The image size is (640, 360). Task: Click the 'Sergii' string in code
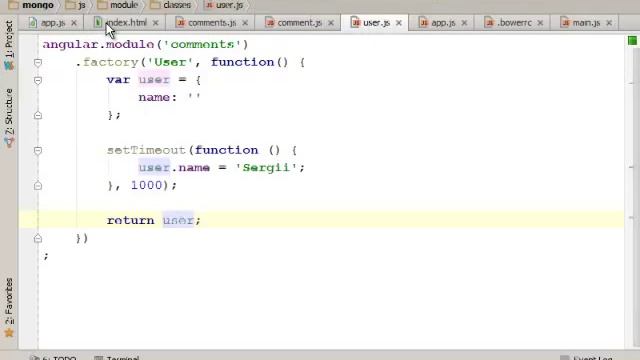(x=266, y=168)
